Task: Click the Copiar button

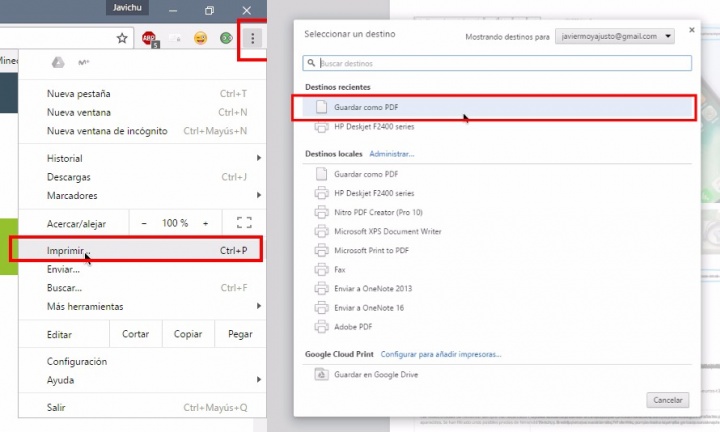Action: [x=188, y=334]
